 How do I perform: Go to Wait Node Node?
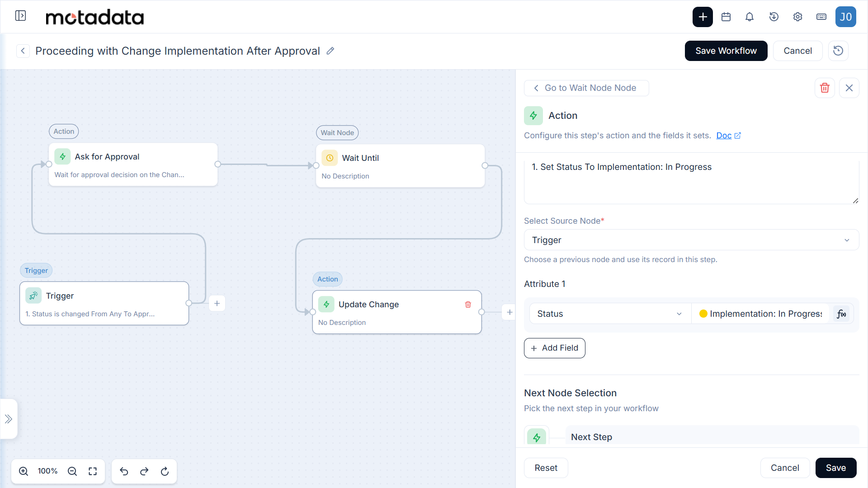click(x=586, y=88)
